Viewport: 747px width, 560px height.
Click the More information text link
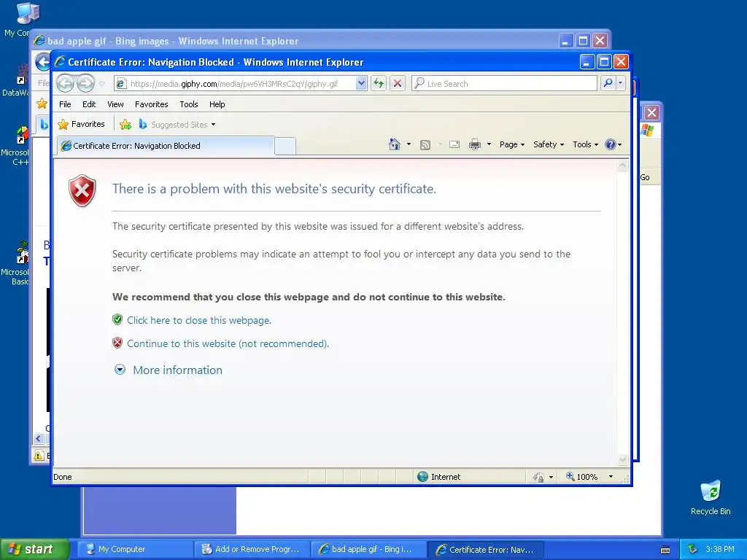pos(177,370)
